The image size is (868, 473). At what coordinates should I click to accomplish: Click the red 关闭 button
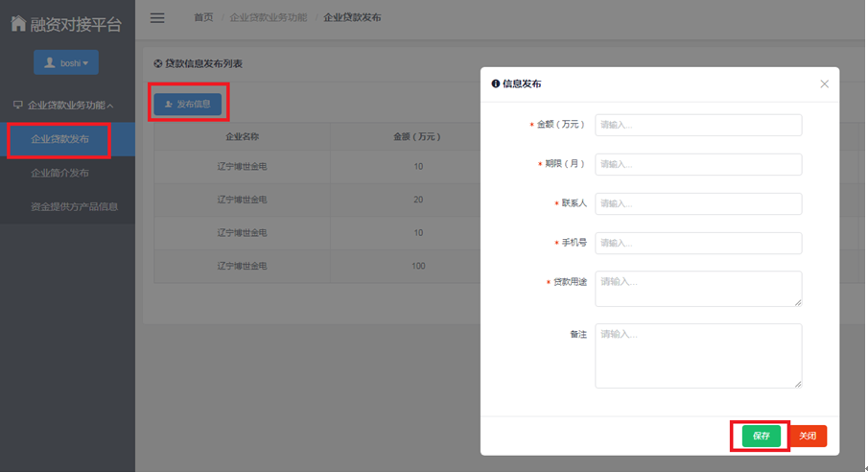pyautogui.click(x=808, y=436)
